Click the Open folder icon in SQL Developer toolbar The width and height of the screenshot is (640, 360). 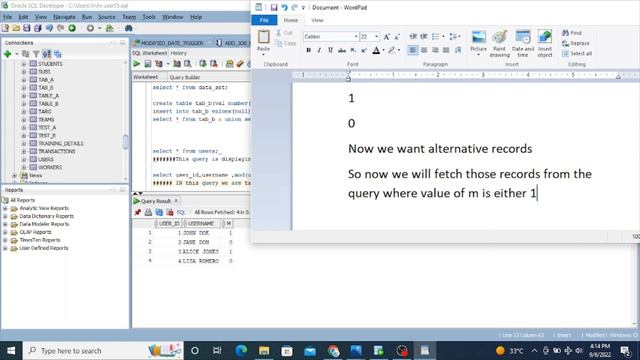pyautogui.click(x=16, y=28)
